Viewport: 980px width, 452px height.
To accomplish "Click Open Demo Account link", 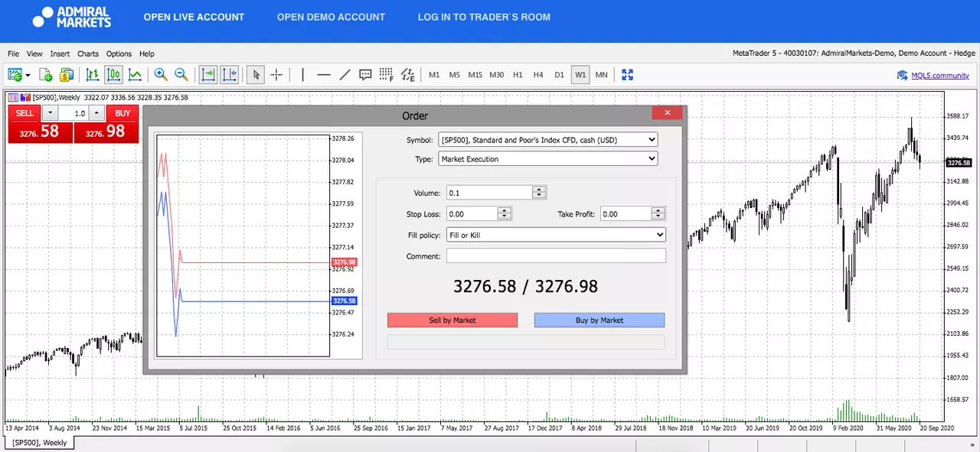I will tap(331, 17).
